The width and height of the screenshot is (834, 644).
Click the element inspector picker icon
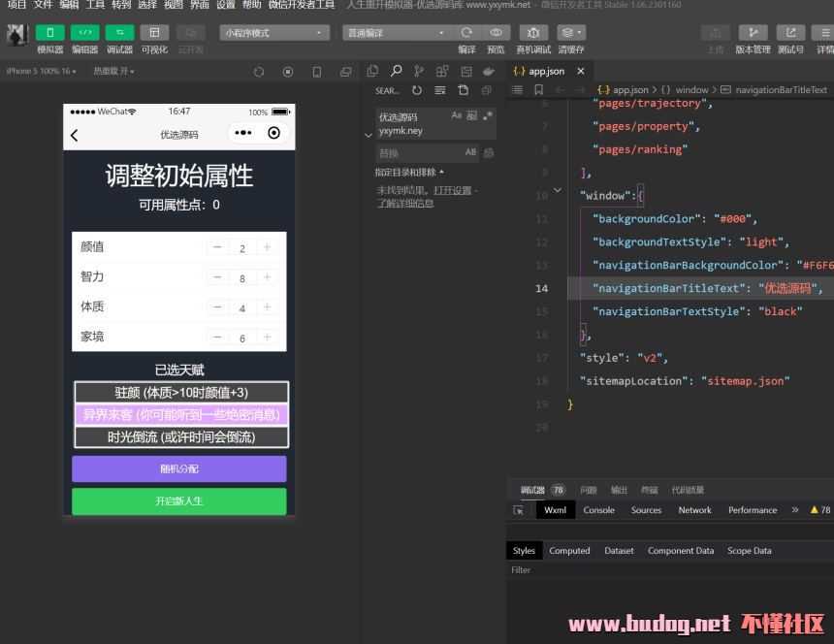point(519,510)
